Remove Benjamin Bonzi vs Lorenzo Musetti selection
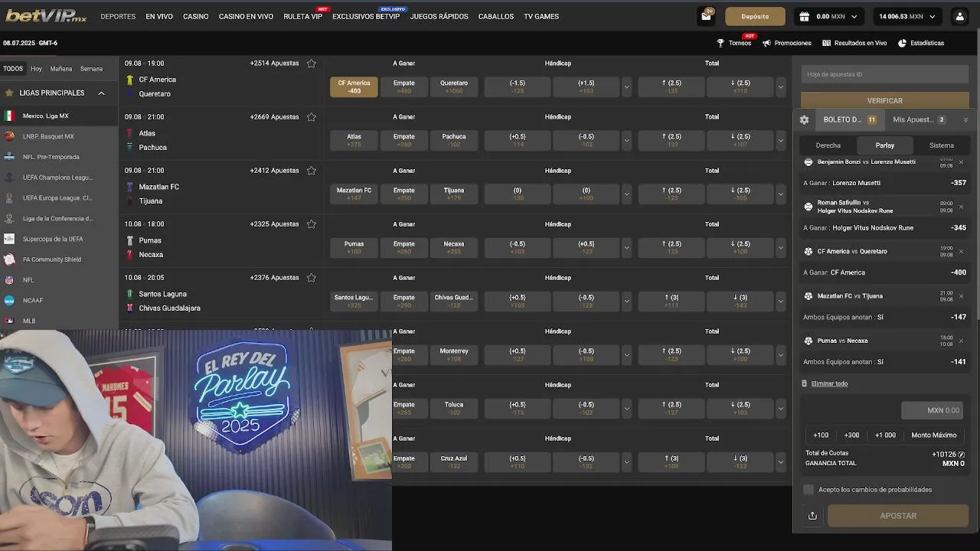Image resolution: width=980 pixels, height=551 pixels. coord(962,162)
